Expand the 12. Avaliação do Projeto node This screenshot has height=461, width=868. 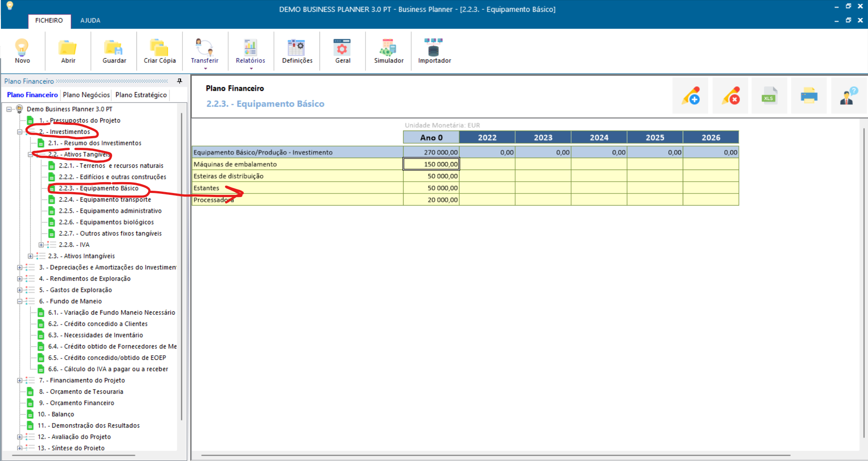click(19, 437)
